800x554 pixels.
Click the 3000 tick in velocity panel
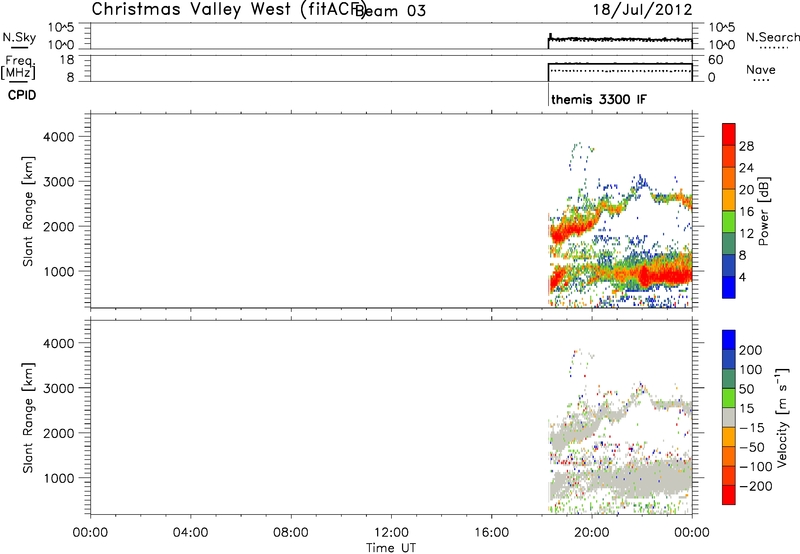(x=58, y=388)
